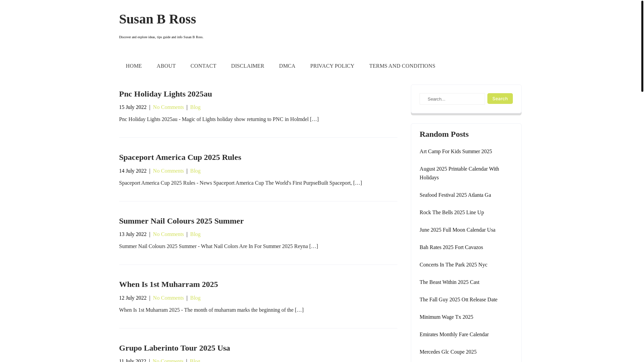The width and height of the screenshot is (644, 362).
Task: Open Seafood Festival 2025 Atlanta Ga
Action: [455, 195]
